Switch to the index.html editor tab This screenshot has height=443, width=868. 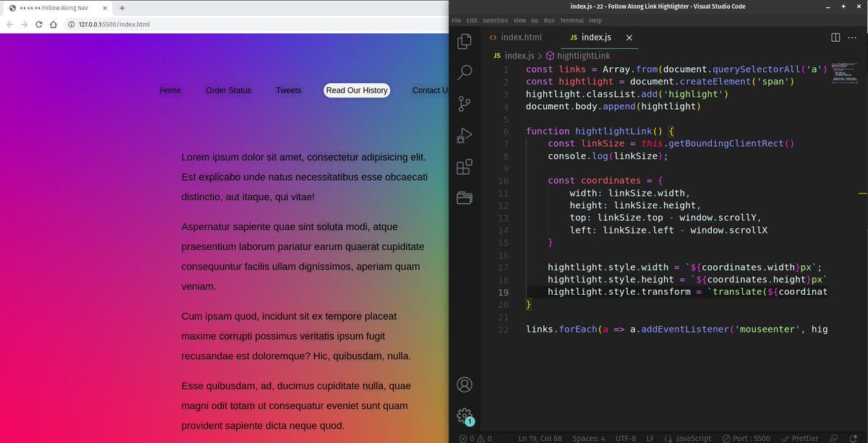[515, 38]
